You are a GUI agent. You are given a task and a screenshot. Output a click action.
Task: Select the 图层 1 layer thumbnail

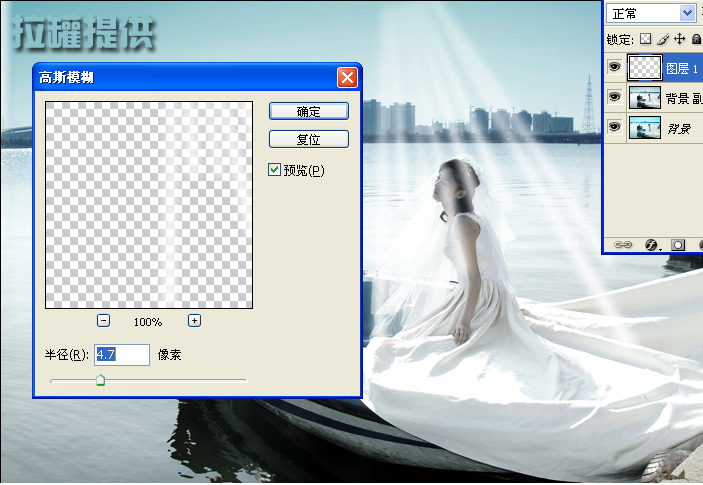point(645,68)
